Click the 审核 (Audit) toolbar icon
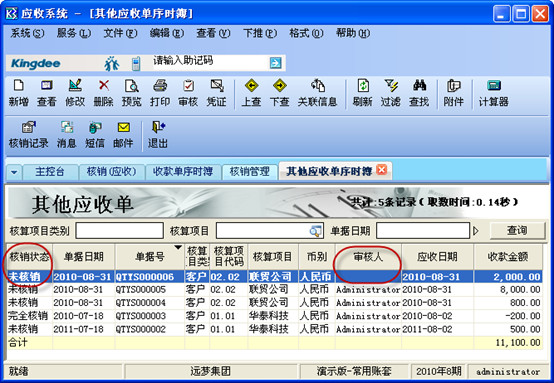This screenshot has height=383, width=554. 188,86
